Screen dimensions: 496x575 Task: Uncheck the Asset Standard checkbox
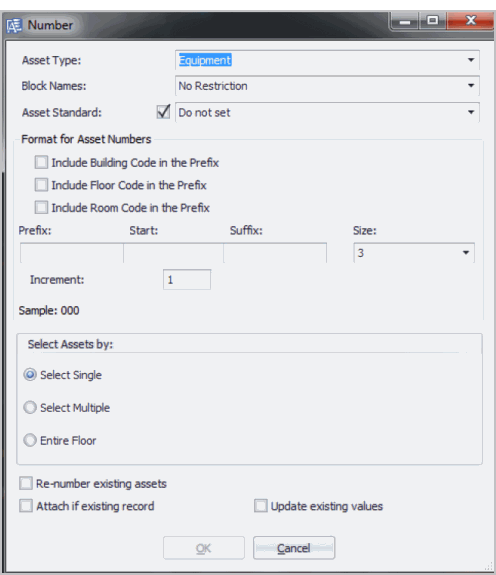(163, 111)
